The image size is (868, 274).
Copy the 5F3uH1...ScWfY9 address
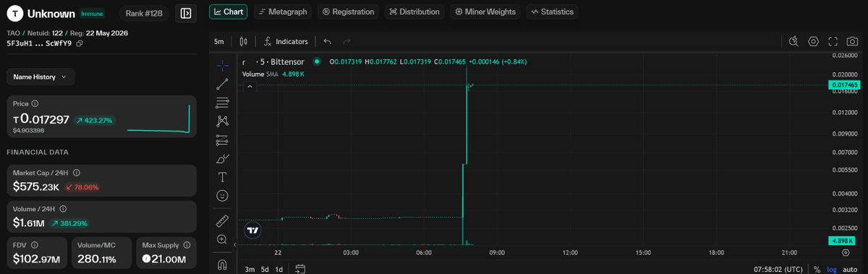tap(80, 43)
